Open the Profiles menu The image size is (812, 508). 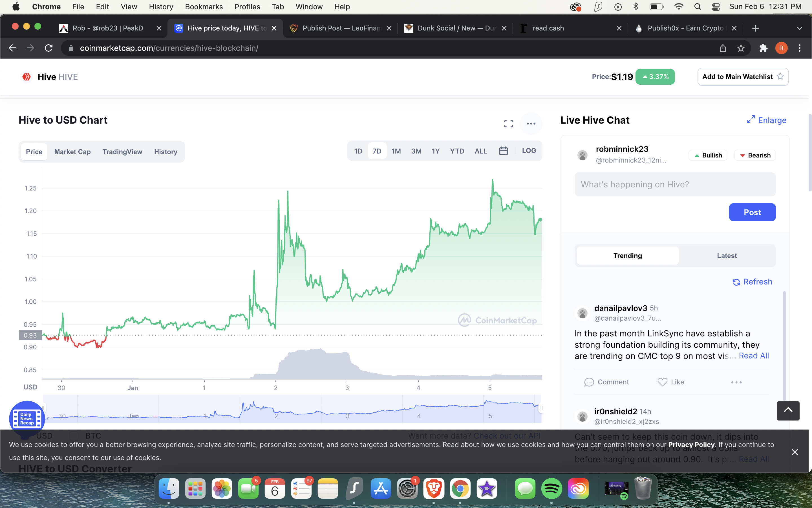tap(247, 7)
